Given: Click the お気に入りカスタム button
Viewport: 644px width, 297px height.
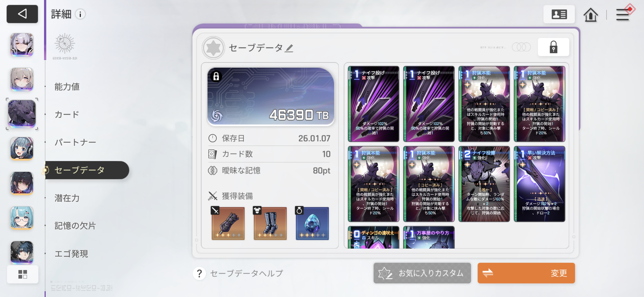Looking at the screenshot, I should coord(422,273).
